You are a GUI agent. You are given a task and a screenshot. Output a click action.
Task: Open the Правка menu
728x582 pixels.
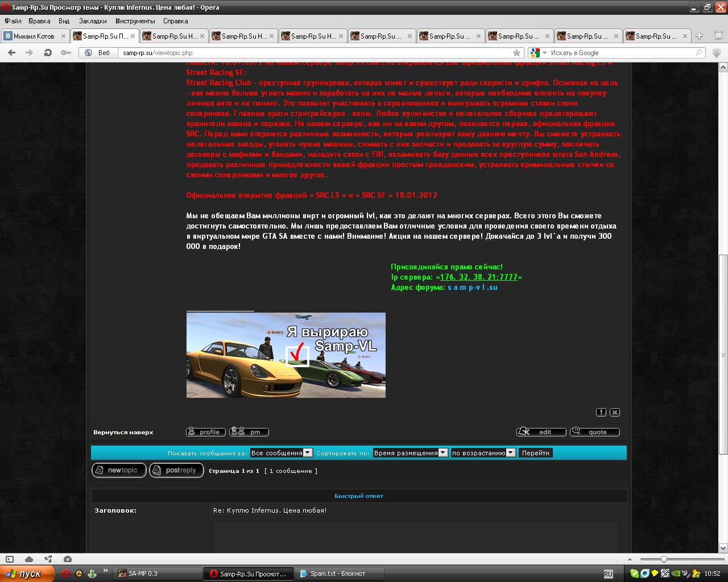pos(39,21)
